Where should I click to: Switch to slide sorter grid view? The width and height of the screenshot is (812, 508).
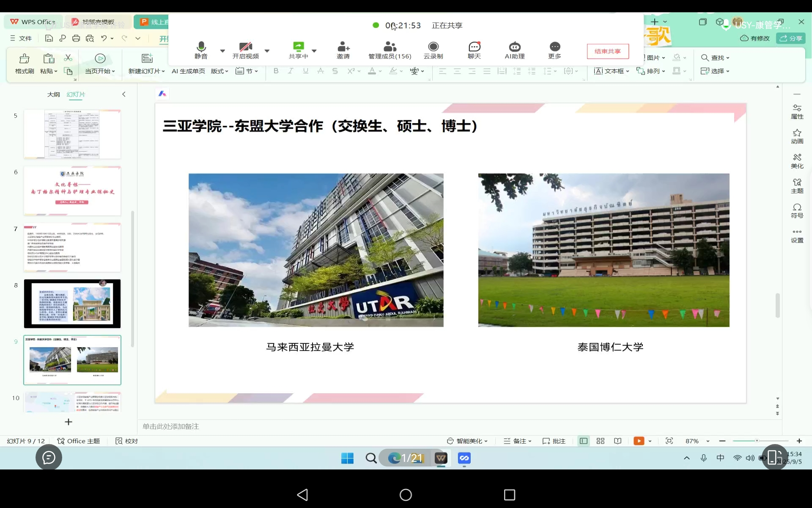tap(600, 441)
